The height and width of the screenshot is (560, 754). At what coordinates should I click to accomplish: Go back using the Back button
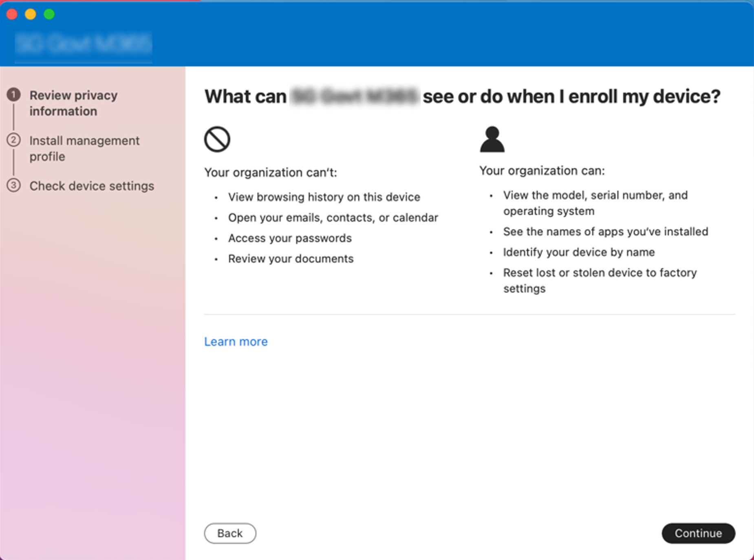tap(230, 533)
